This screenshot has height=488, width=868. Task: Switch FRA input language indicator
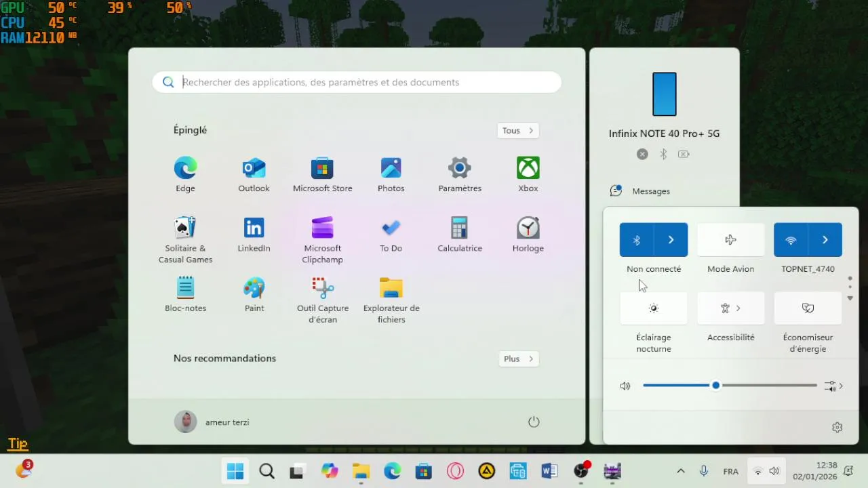tap(730, 471)
